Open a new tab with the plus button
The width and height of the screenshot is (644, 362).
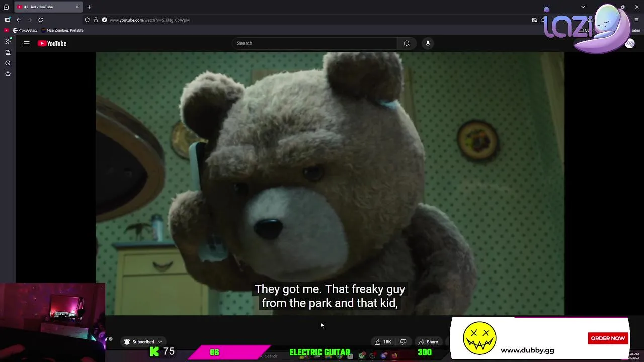pos(89,7)
